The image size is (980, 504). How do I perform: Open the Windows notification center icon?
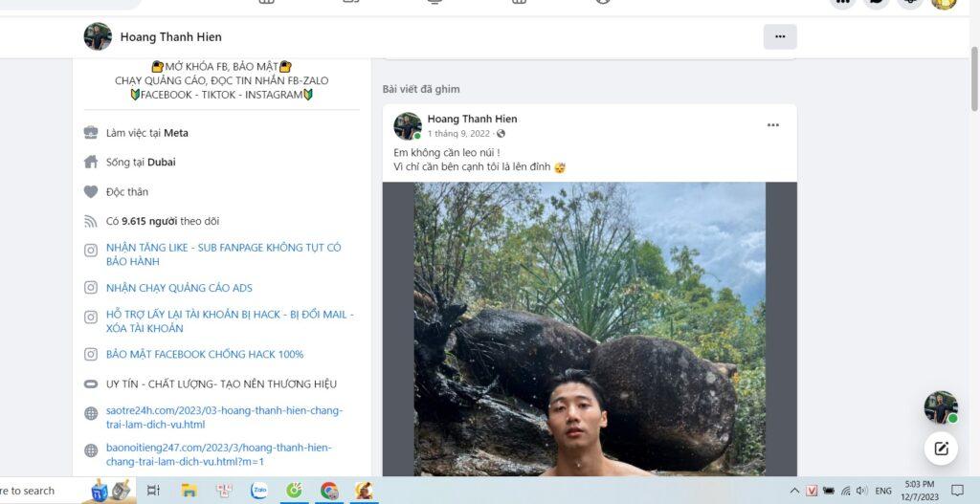957,491
